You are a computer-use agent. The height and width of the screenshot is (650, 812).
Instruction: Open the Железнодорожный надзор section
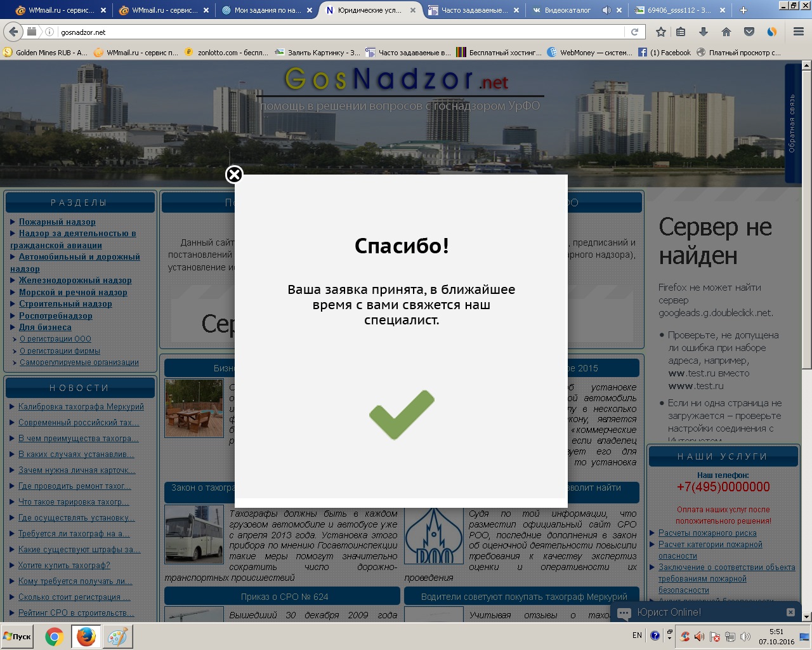coord(75,280)
